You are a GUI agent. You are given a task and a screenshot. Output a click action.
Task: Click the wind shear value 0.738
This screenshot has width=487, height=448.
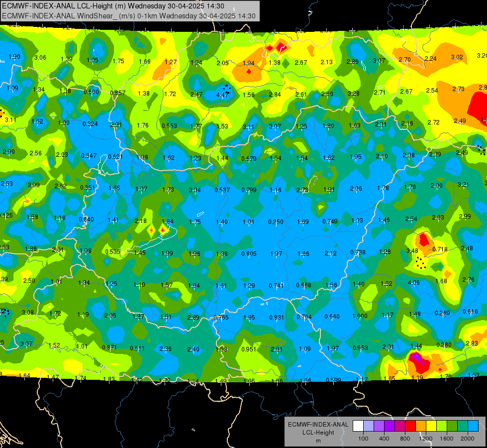click(358, 252)
